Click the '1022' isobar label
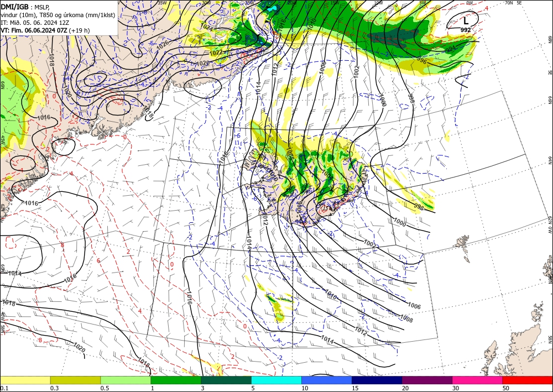This screenshot has height=392, width=553. [216, 53]
